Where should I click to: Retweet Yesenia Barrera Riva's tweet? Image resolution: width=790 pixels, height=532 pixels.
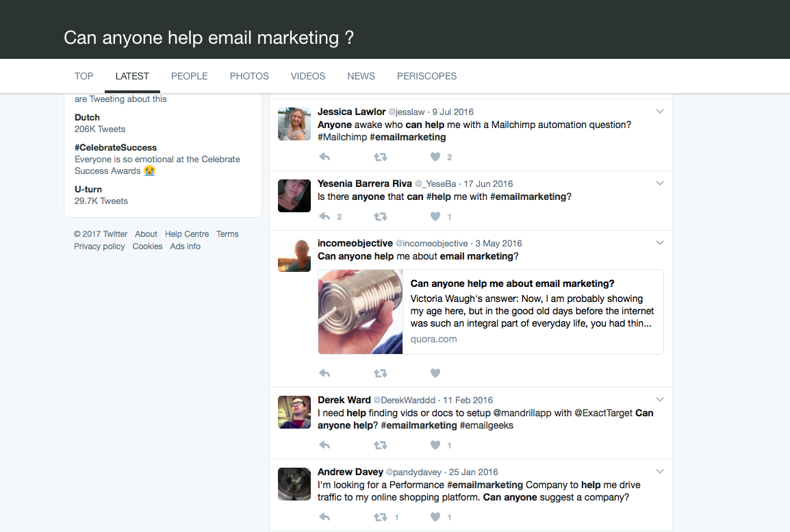point(381,216)
